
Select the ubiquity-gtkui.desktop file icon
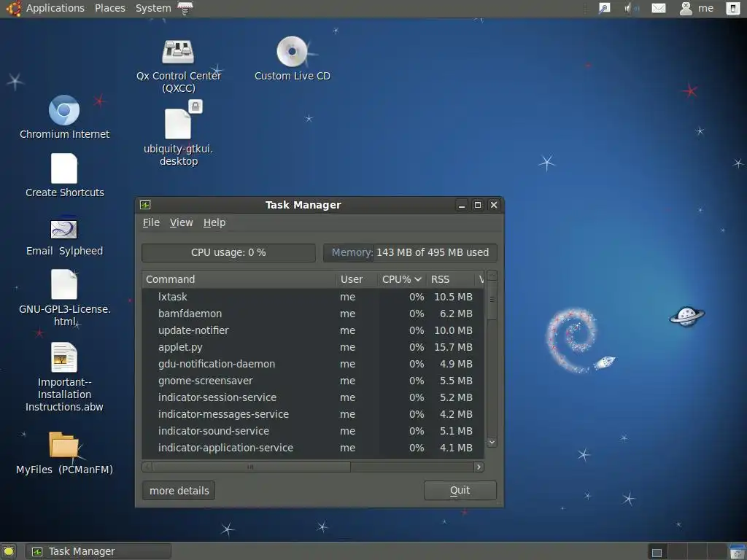click(x=178, y=124)
